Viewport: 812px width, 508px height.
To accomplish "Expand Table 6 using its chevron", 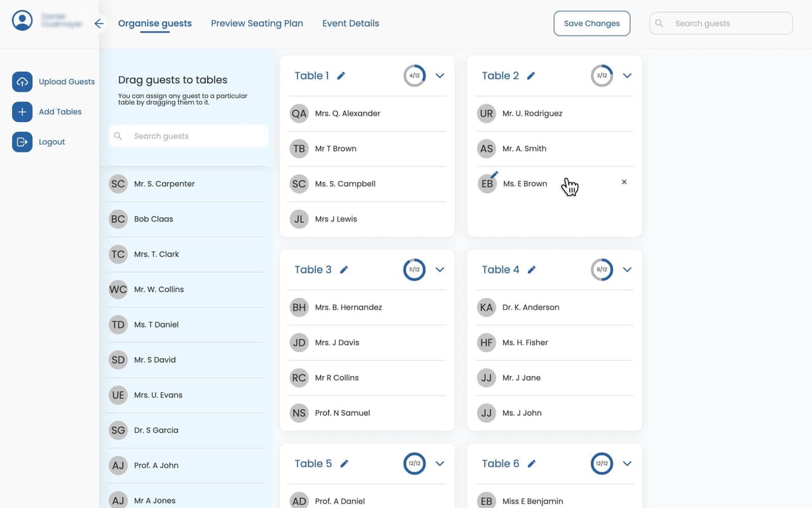I will tap(627, 463).
